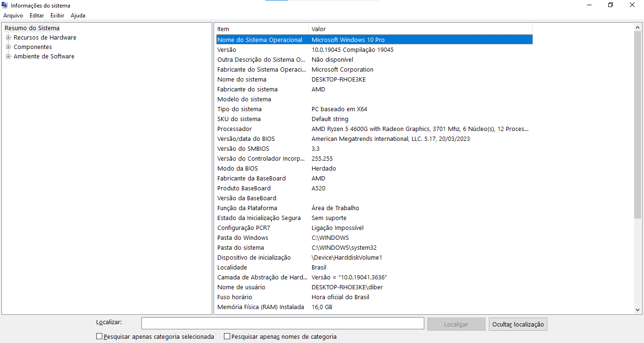The image size is (644, 343).
Task: Select Camada de Abstração de Hardware row
Action: (x=374, y=278)
